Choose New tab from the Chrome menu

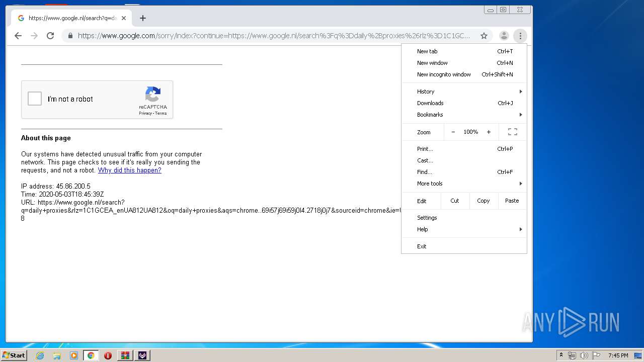point(464,51)
